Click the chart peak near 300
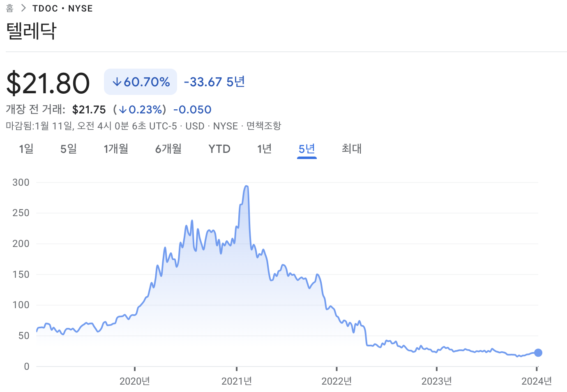This screenshot has width=567, height=392. tap(247, 186)
